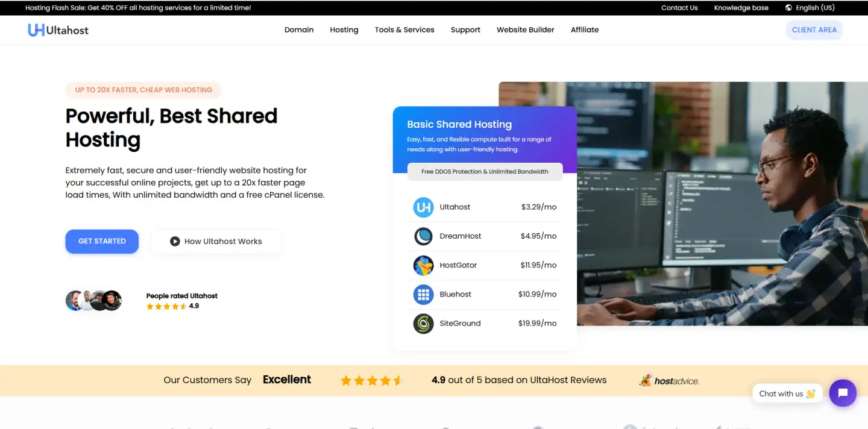
Task: Click the Bluehost grid icon
Action: [x=423, y=295]
